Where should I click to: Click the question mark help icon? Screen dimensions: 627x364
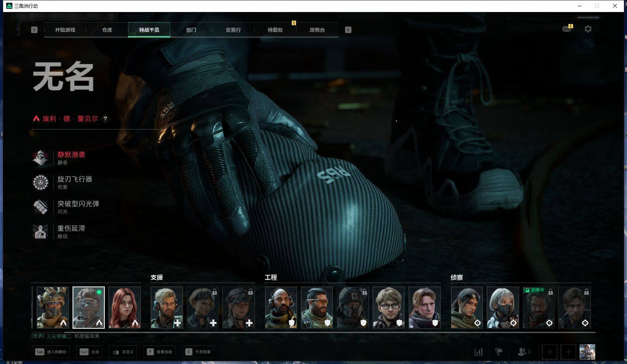pos(105,119)
